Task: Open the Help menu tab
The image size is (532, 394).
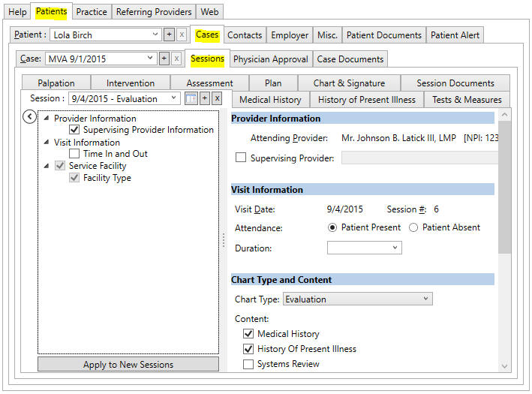Action: [x=17, y=12]
